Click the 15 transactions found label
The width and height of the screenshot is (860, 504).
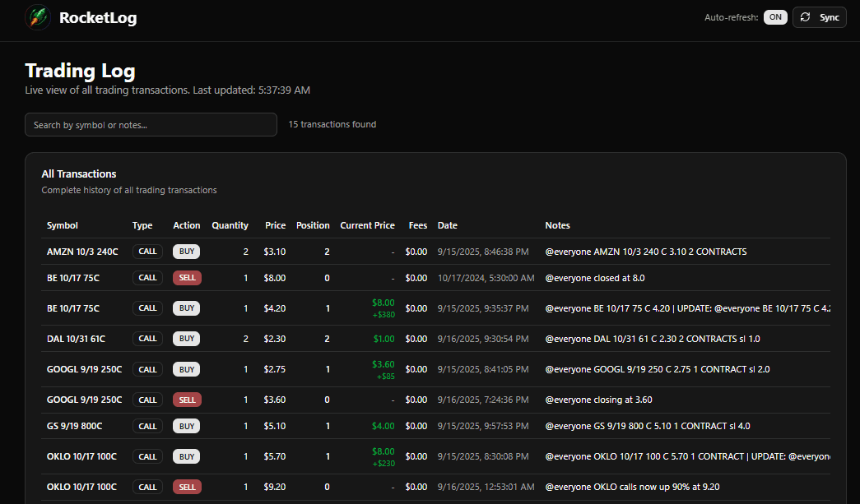332,124
